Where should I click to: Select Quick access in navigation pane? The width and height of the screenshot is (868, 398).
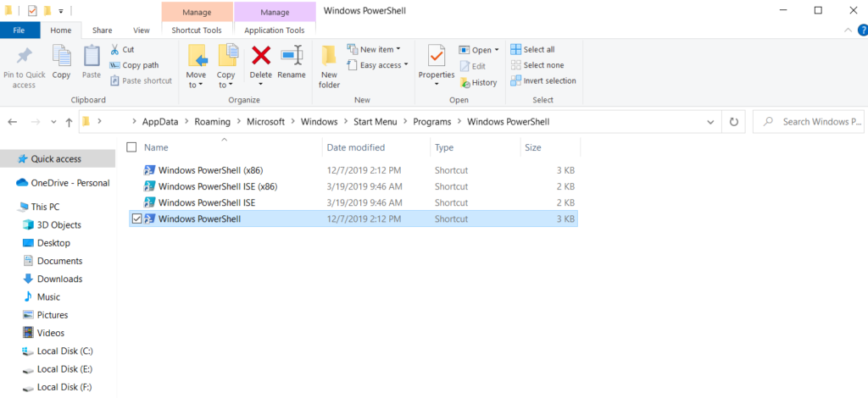56,158
